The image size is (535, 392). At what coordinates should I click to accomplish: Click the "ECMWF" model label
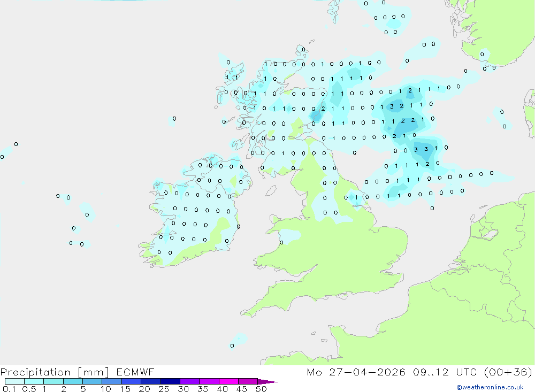[135, 372]
